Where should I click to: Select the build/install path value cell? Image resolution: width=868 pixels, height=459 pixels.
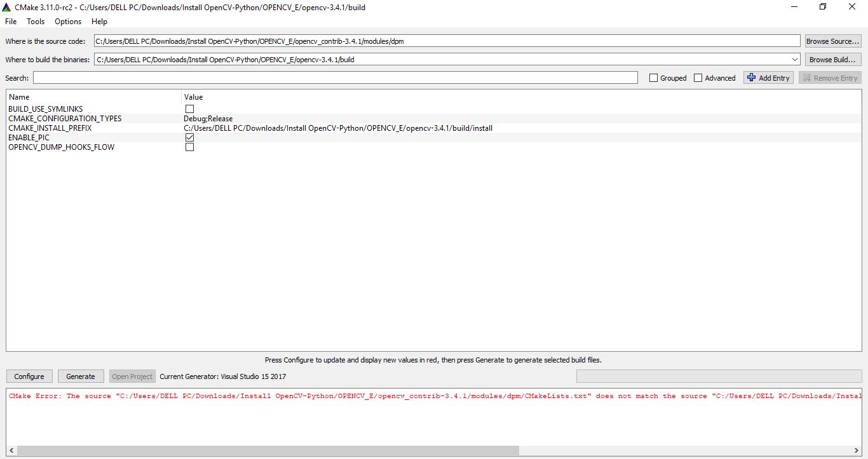(338, 128)
